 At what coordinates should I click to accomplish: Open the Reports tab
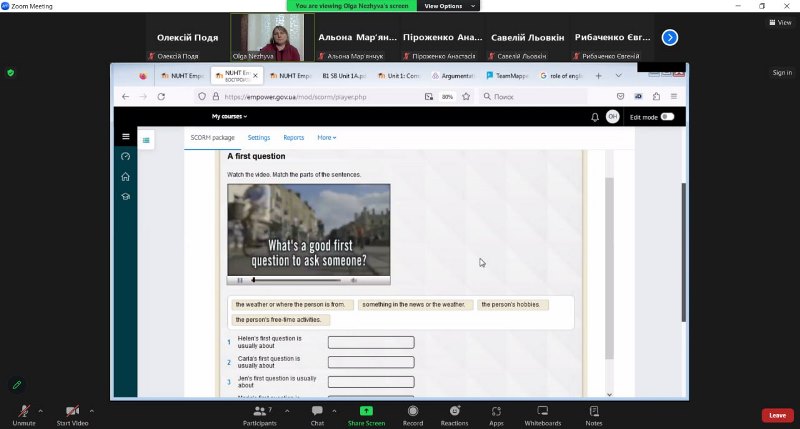(293, 138)
